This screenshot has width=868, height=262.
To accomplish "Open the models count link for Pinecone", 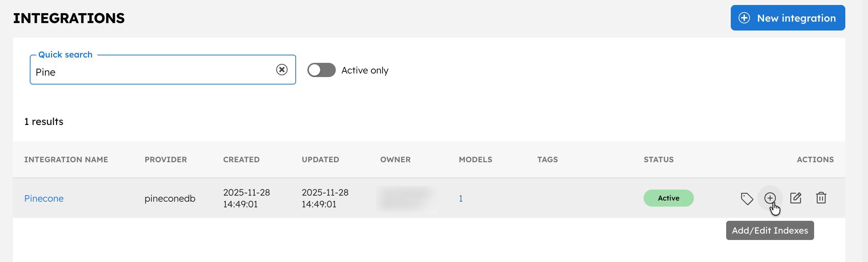I will (461, 198).
